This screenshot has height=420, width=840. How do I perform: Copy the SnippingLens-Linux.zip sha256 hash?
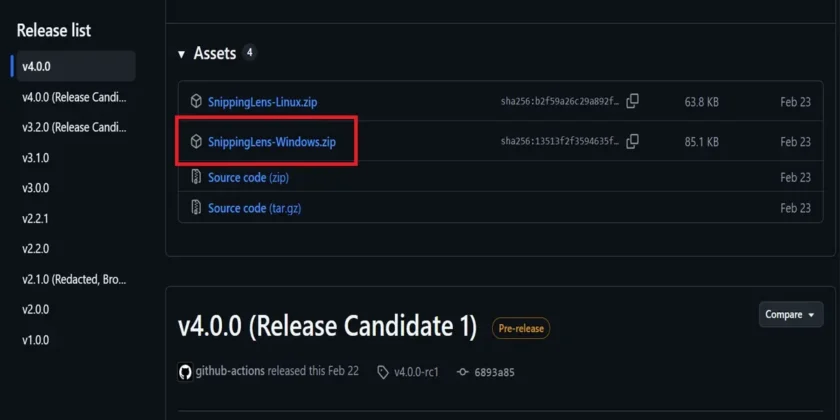point(632,101)
